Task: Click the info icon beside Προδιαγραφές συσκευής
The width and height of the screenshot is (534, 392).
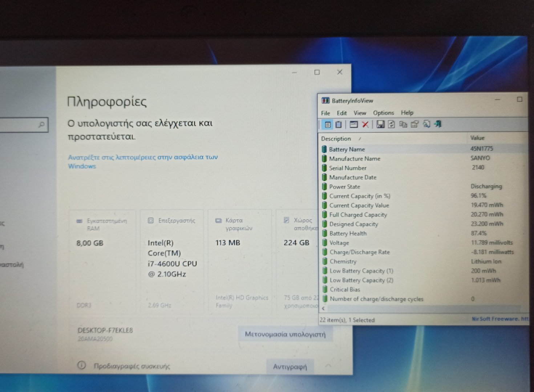Action: pyautogui.click(x=82, y=365)
